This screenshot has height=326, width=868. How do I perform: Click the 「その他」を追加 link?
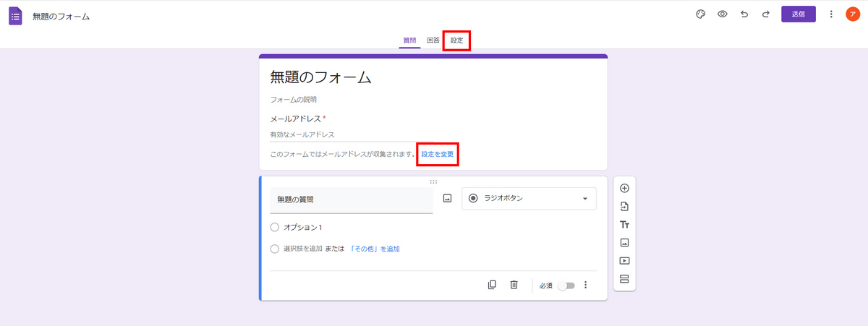374,249
